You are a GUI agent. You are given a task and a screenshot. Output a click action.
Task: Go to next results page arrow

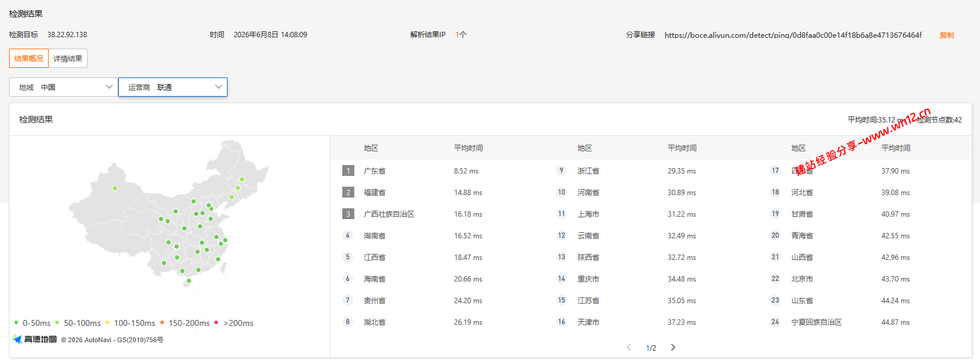673,347
